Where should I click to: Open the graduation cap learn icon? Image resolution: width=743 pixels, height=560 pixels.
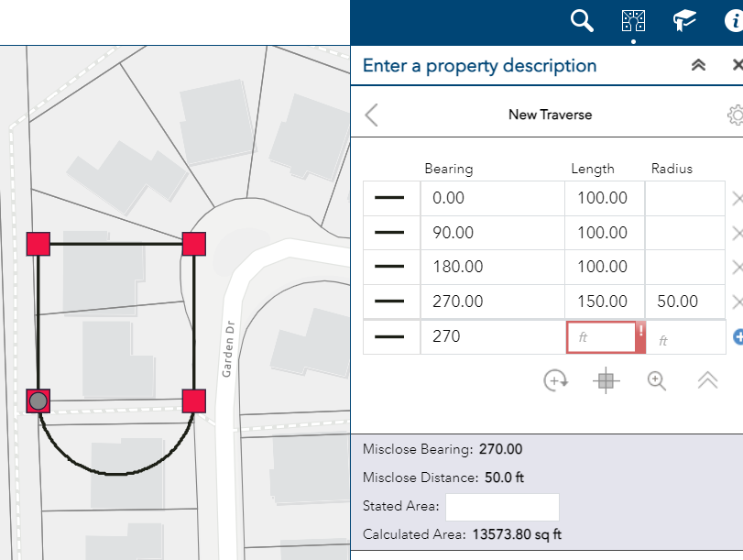(x=684, y=21)
